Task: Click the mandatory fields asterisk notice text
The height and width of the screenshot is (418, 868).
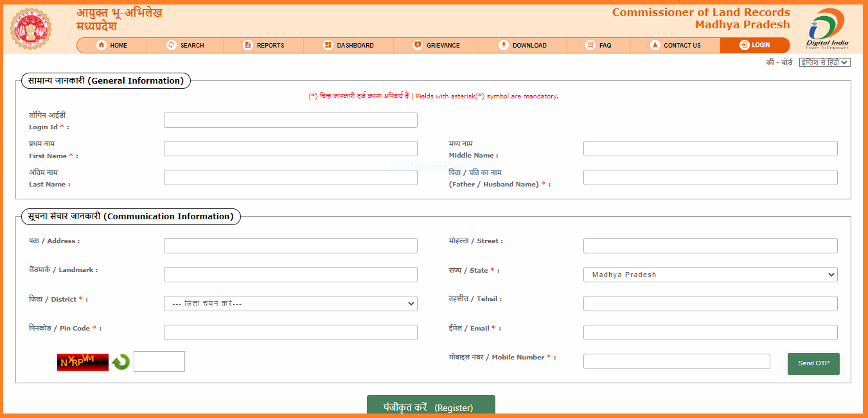Action: click(x=433, y=96)
